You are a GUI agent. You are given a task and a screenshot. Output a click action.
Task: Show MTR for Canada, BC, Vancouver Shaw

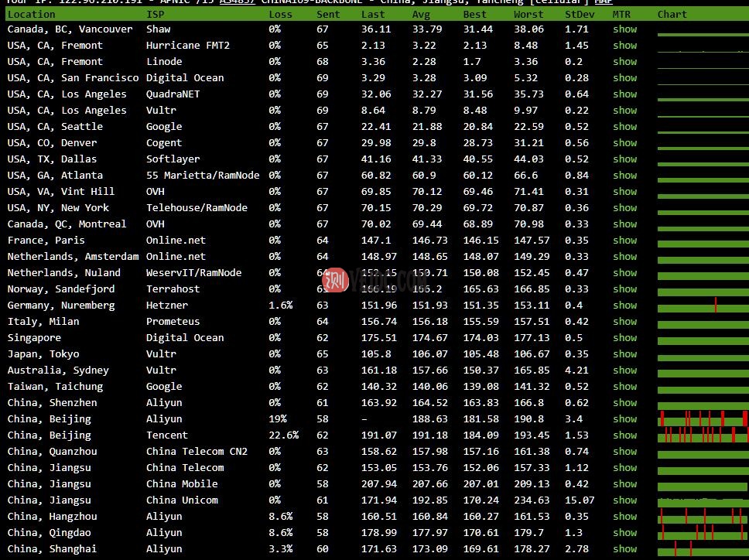tap(624, 29)
